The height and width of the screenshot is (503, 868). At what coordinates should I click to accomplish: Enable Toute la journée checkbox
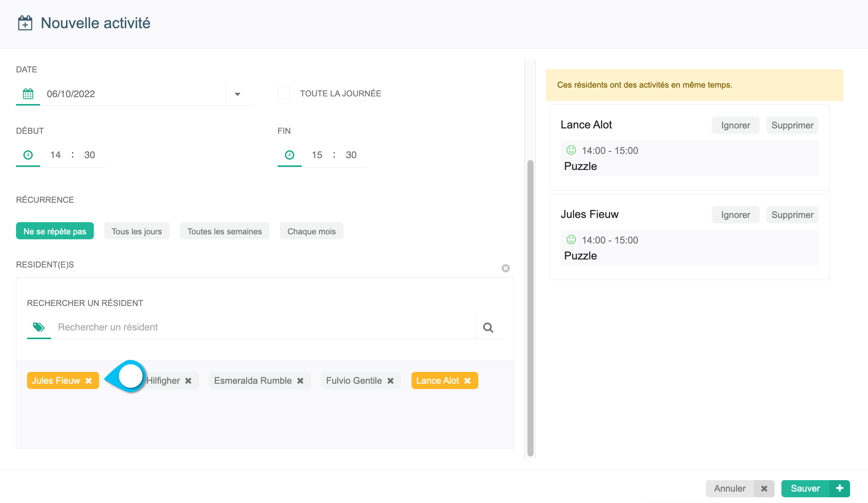pyautogui.click(x=284, y=93)
